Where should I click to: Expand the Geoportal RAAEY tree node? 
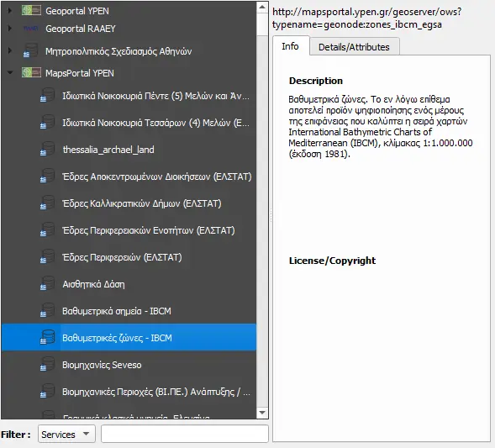(10, 29)
